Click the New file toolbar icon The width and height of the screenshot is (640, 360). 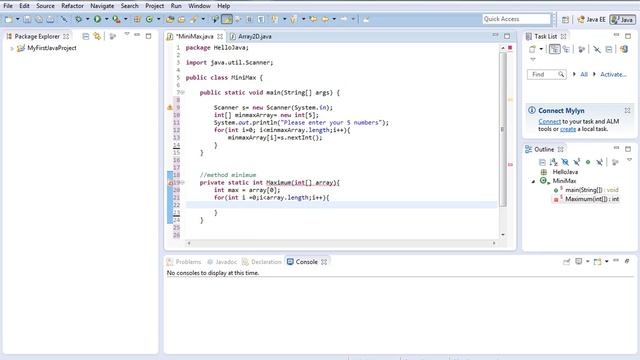click(9, 19)
